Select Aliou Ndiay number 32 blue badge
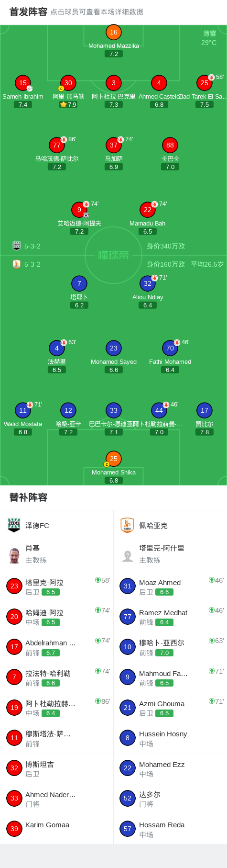 (148, 283)
